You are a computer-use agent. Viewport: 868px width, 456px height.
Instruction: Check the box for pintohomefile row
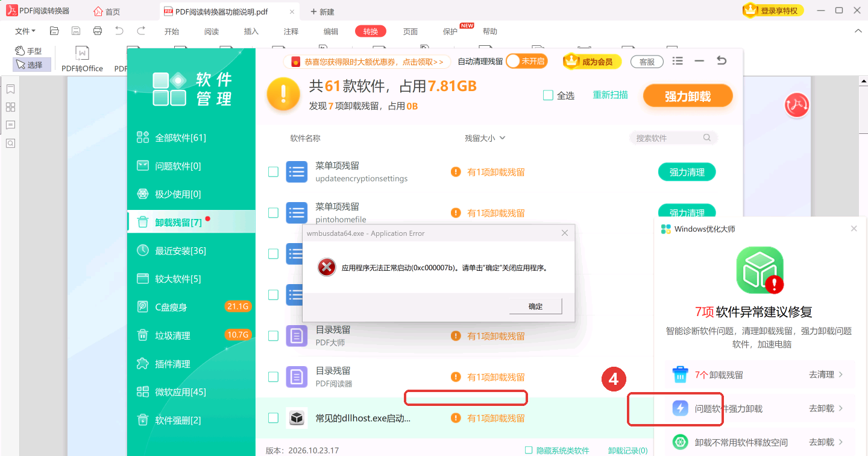click(273, 213)
